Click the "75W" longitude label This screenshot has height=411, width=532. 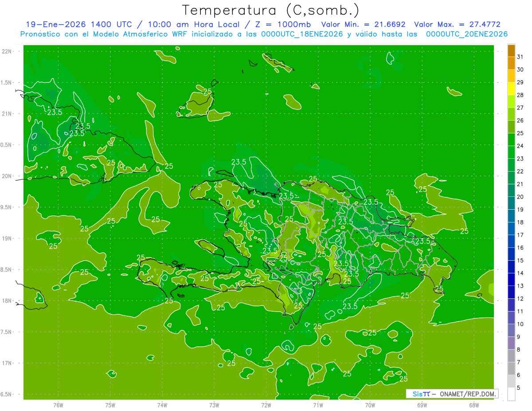point(110,405)
